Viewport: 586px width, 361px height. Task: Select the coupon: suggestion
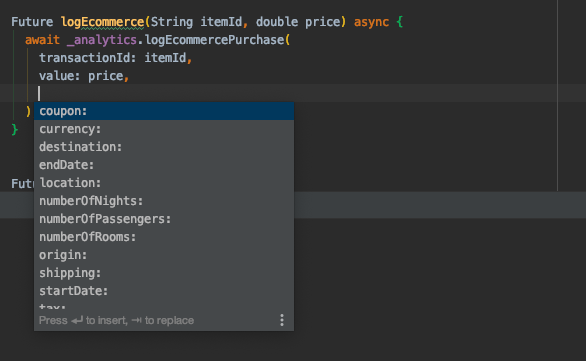pyautogui.click(x=164, y=111)
